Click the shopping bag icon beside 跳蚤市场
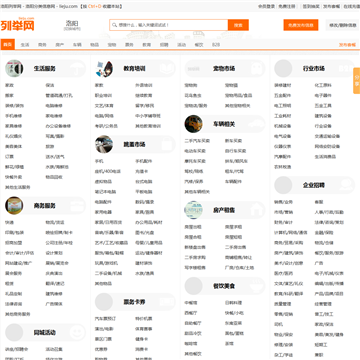 (166, 144)
